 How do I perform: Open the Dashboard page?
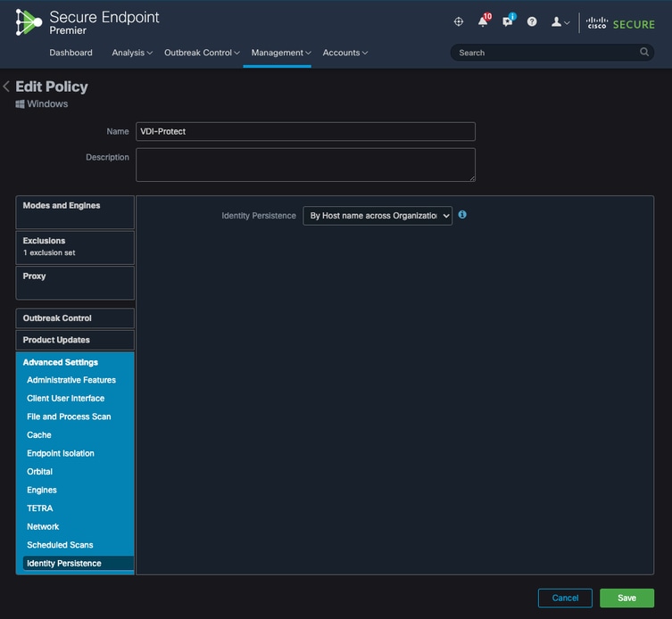[x=71, y=53]
